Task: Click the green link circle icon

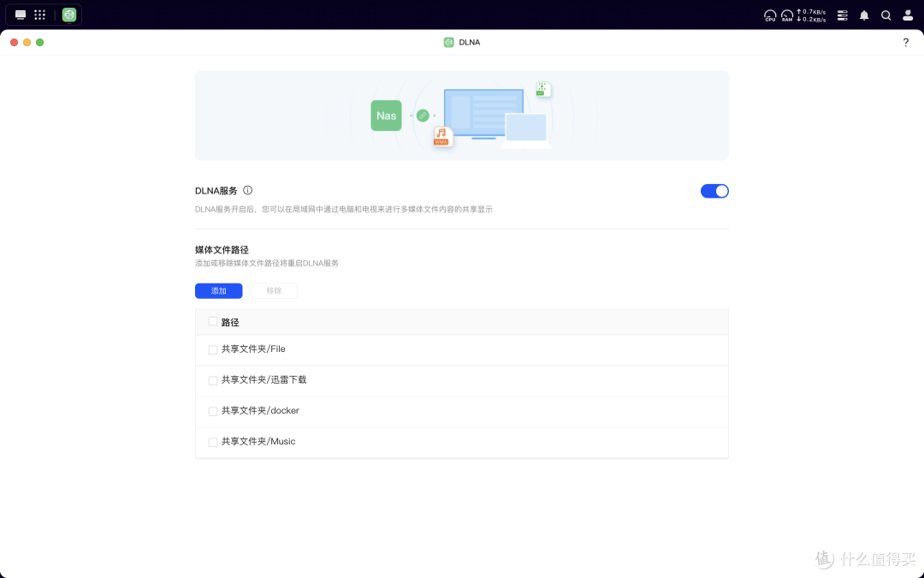Action: (423, 116)
